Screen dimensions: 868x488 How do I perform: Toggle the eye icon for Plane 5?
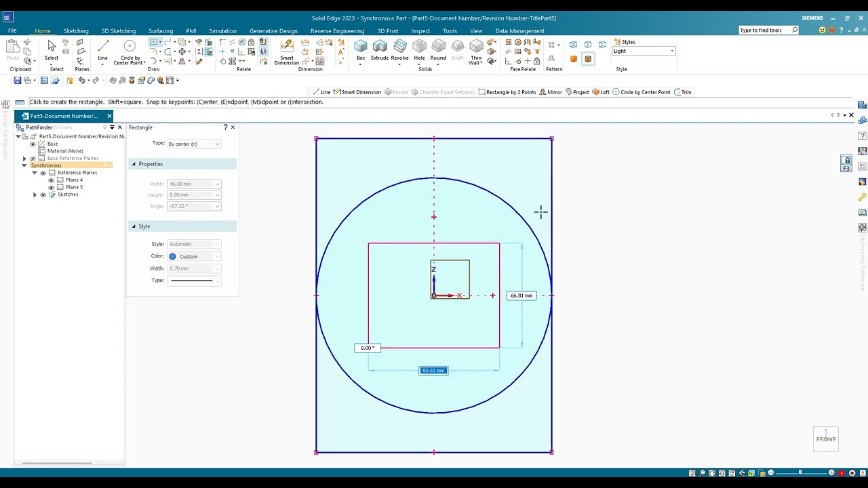pos(51,188)
